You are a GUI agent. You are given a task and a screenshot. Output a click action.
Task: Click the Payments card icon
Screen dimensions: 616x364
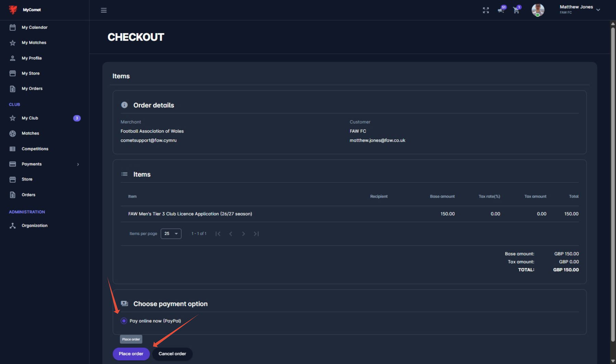(x=13, y=164)
